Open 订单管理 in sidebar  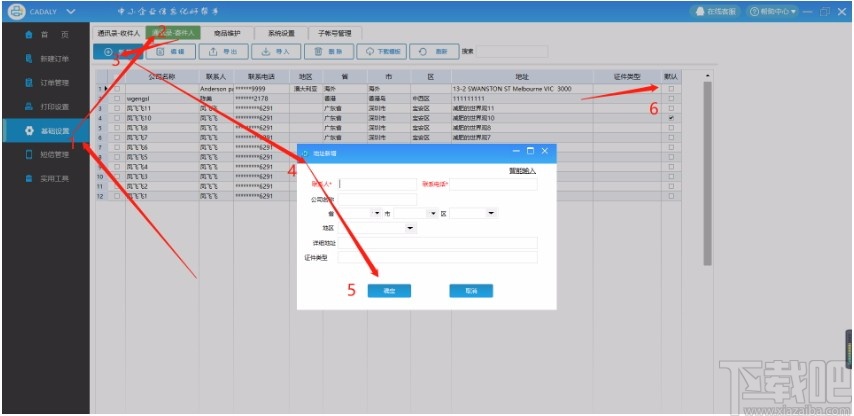coord(46,83)
